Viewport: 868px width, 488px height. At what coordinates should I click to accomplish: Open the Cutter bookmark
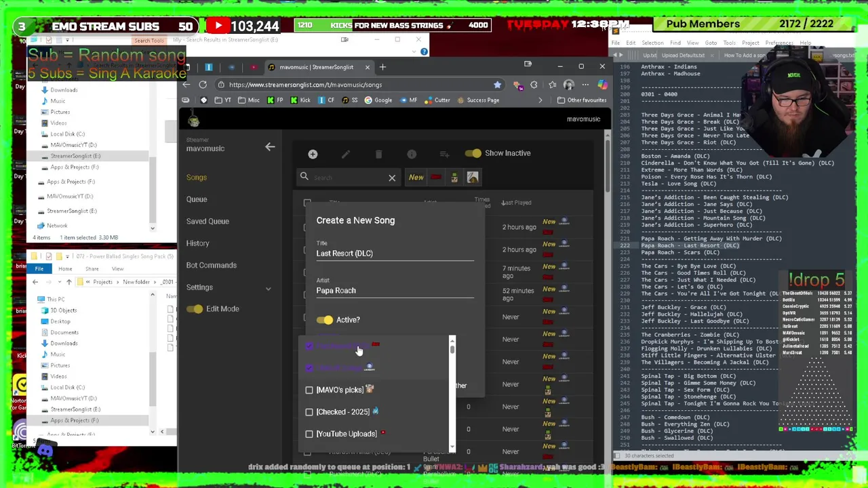click(x=437, y=100)
